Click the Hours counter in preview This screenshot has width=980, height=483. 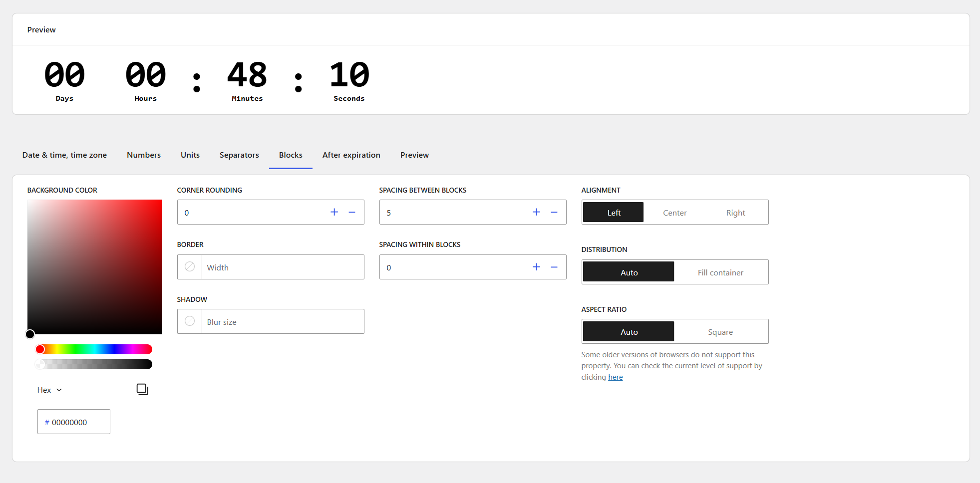145,81
